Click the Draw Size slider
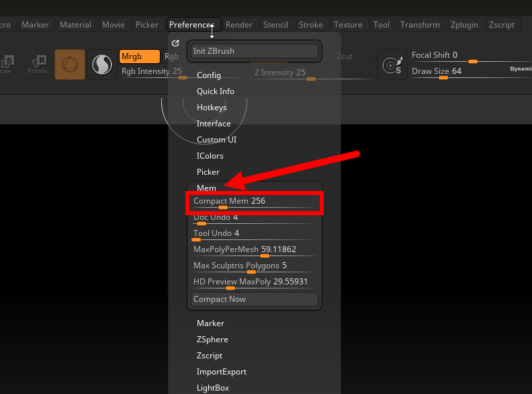 (472, 73)
